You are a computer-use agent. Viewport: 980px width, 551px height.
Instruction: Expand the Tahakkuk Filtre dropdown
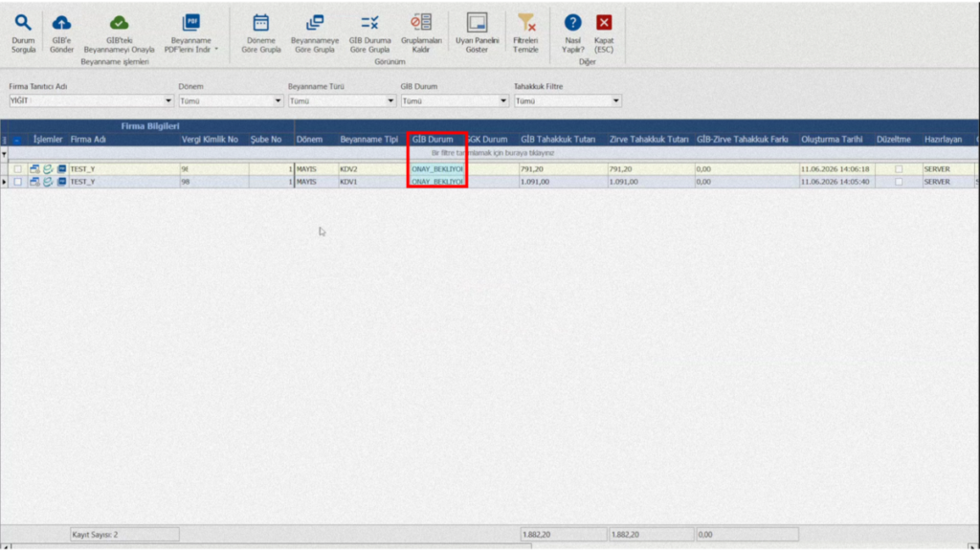click(x=615, y=100)
